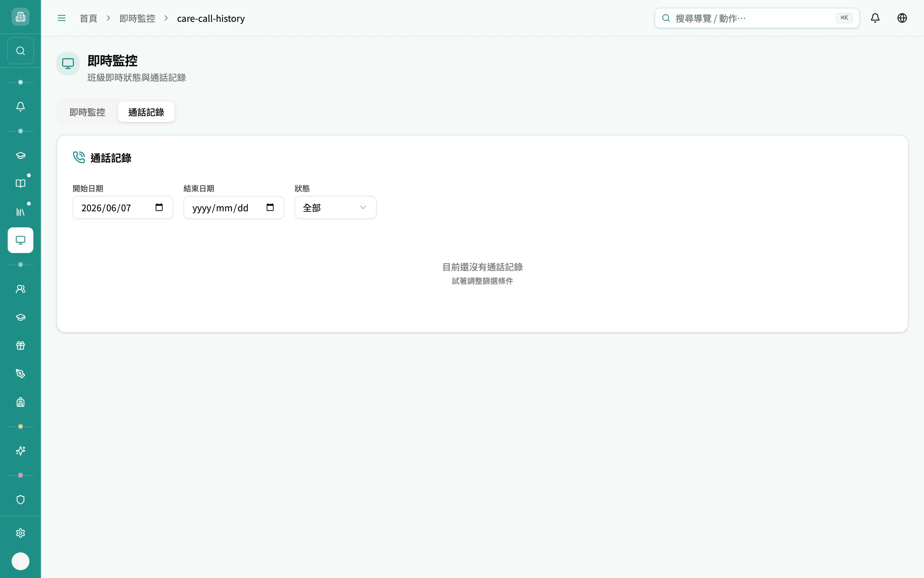This screenshot has width=924, height=578.
Task: Focus the 搜尋導覽 / 動作 search field
Action: (757, 18)
